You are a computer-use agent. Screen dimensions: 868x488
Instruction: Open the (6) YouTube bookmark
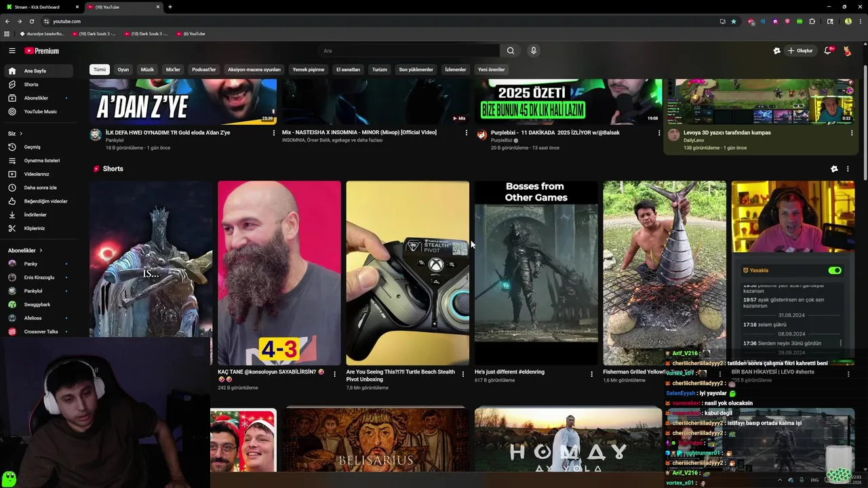tap(191, 33)
